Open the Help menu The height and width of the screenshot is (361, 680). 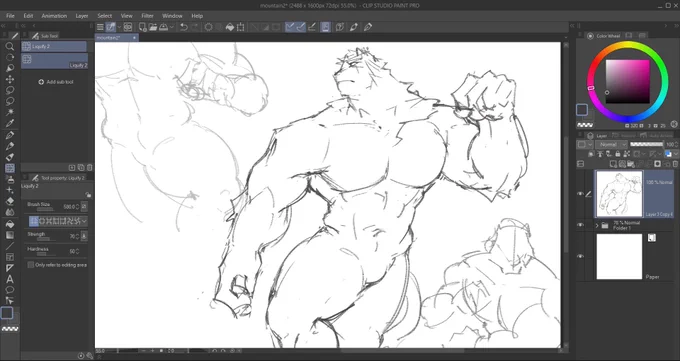click(x=197, y=16)
